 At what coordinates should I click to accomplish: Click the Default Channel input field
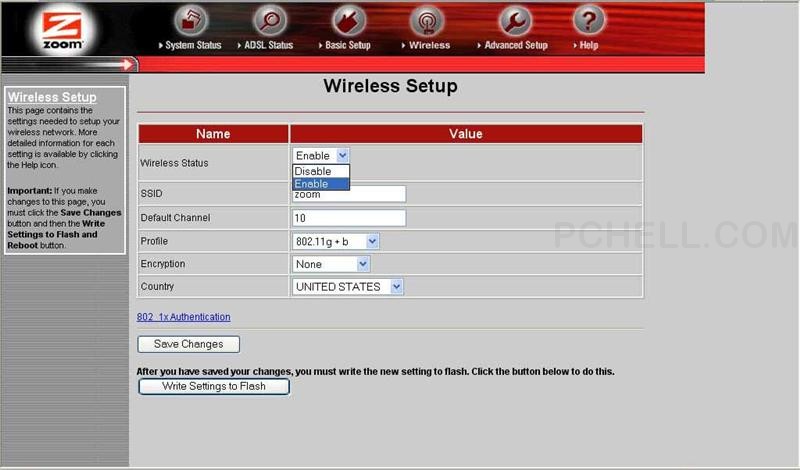[349, 218]
